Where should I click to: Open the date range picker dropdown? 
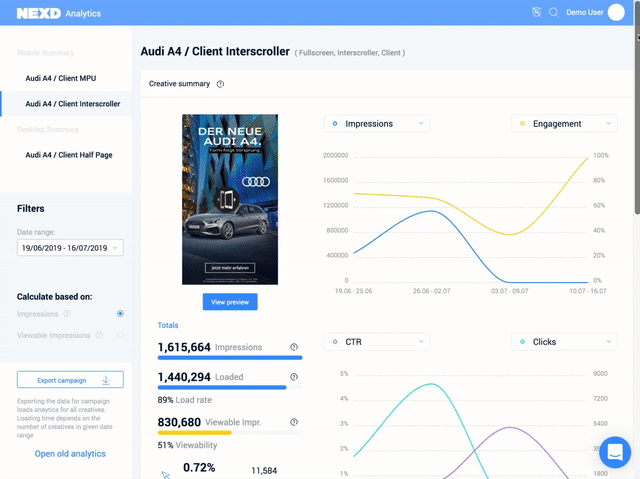70,248
